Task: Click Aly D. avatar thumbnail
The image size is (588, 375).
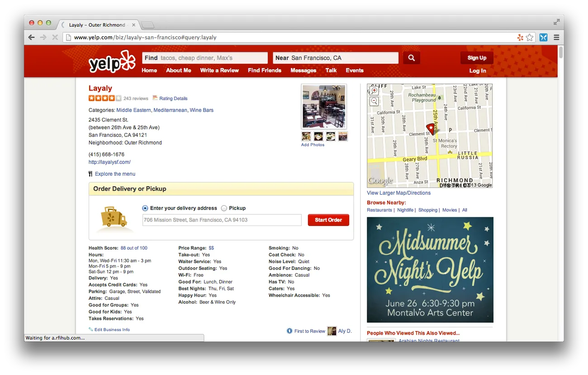Action: point(332,331)
